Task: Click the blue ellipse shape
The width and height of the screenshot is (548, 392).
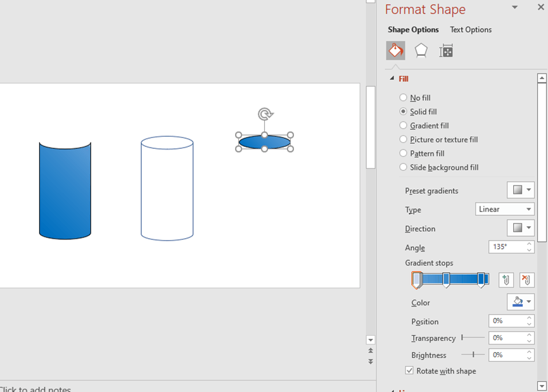Action: tap(265, 142)
